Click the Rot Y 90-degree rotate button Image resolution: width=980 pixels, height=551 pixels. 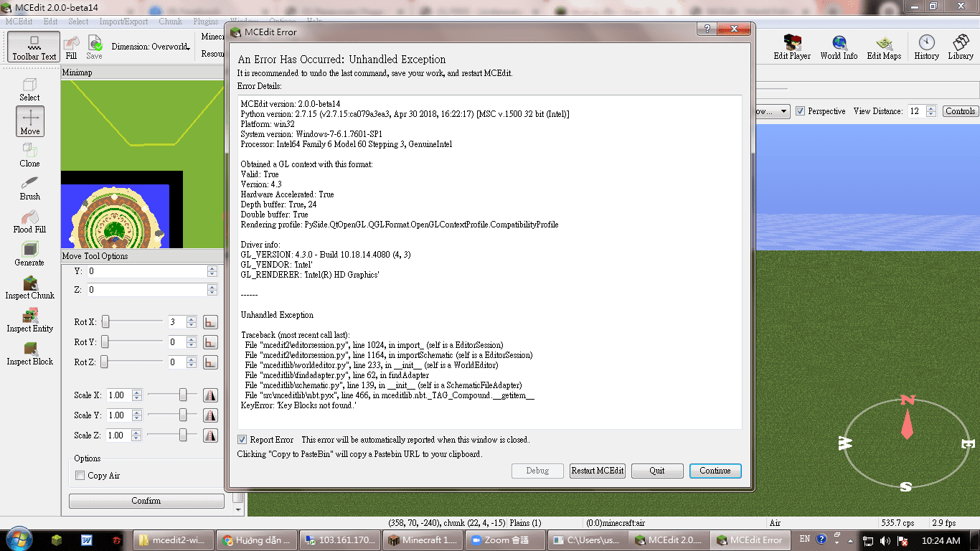point(210,342)
